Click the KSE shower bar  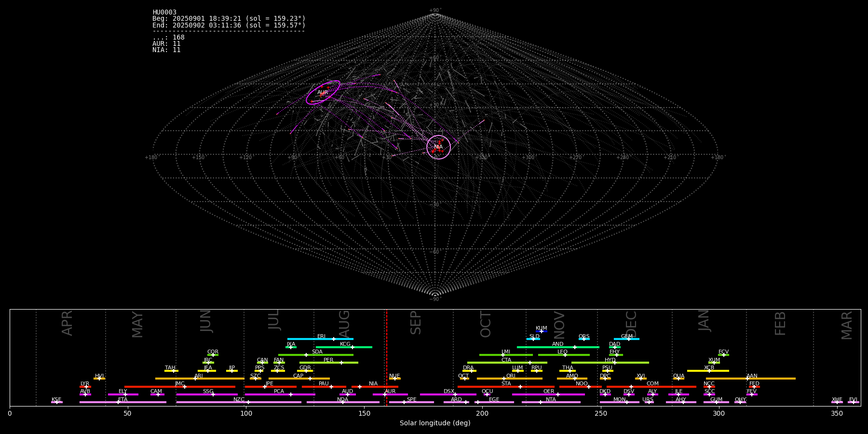point(56,402)
